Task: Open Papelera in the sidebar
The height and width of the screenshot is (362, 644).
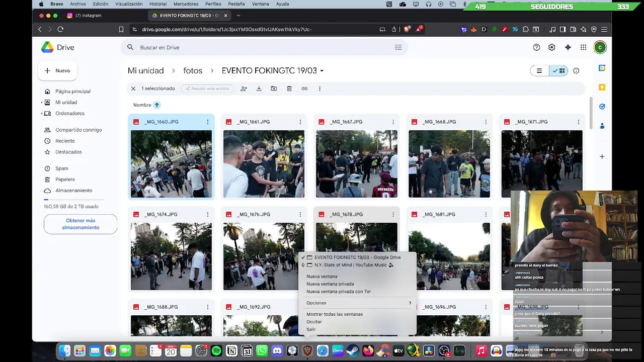Action: tap(65, 179)
